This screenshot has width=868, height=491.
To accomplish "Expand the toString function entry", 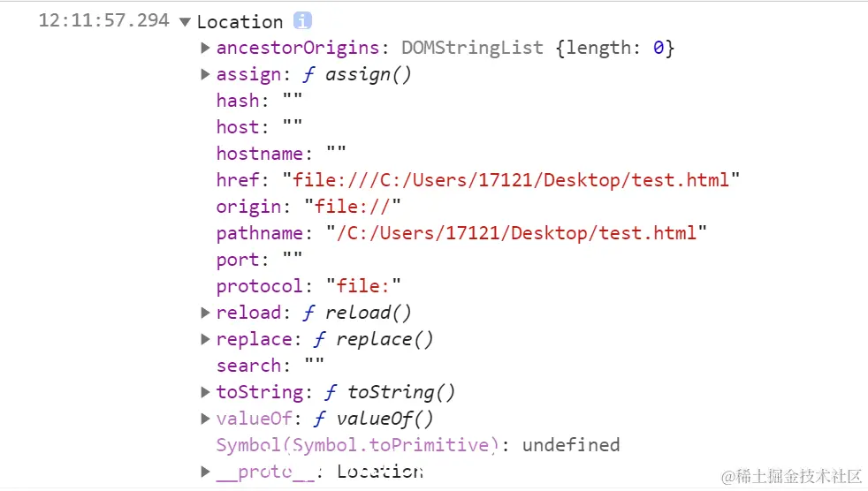I will 205,393.
